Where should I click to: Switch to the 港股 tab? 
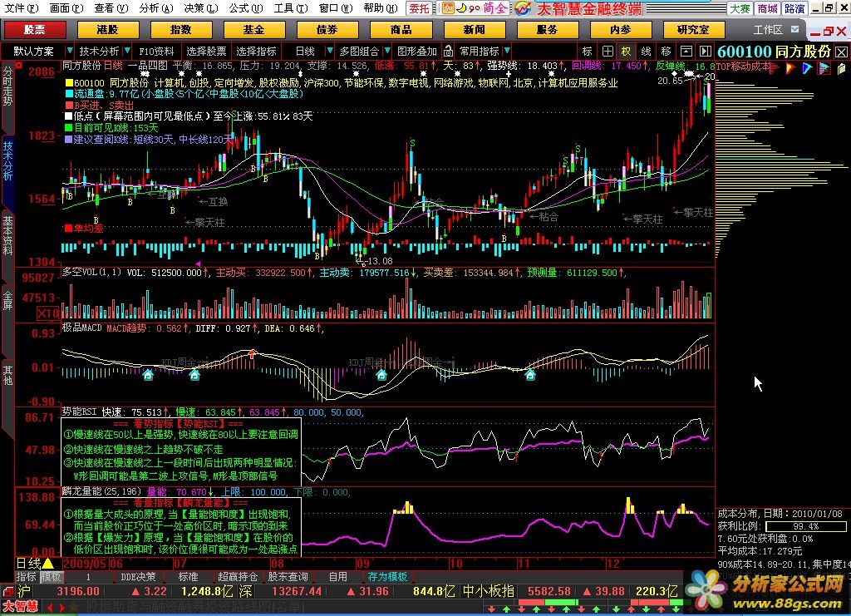tap(107, 30)
